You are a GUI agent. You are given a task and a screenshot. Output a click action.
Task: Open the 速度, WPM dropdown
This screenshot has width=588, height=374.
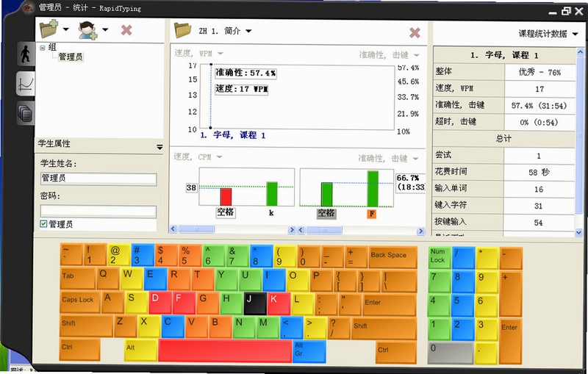point(220,54)
